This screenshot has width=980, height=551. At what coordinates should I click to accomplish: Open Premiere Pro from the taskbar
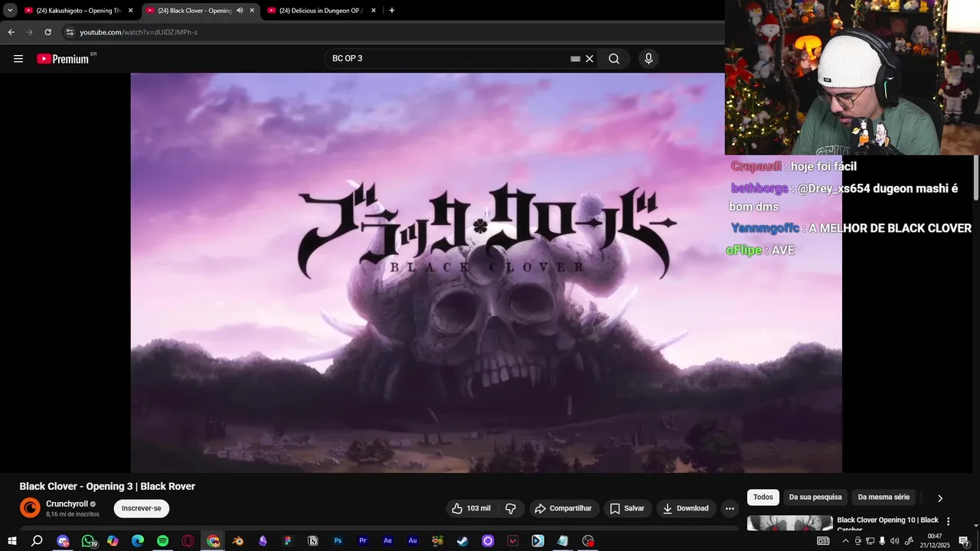[363, 541]
